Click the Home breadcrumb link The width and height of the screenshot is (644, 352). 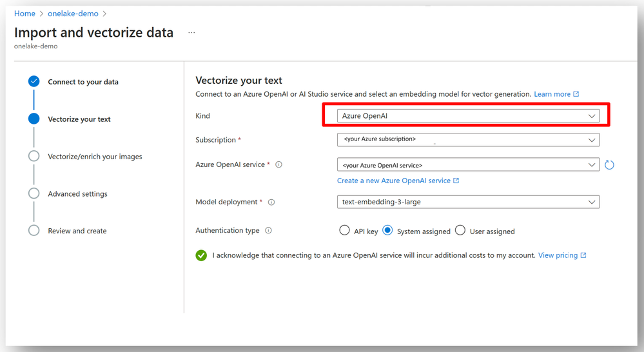24,14
